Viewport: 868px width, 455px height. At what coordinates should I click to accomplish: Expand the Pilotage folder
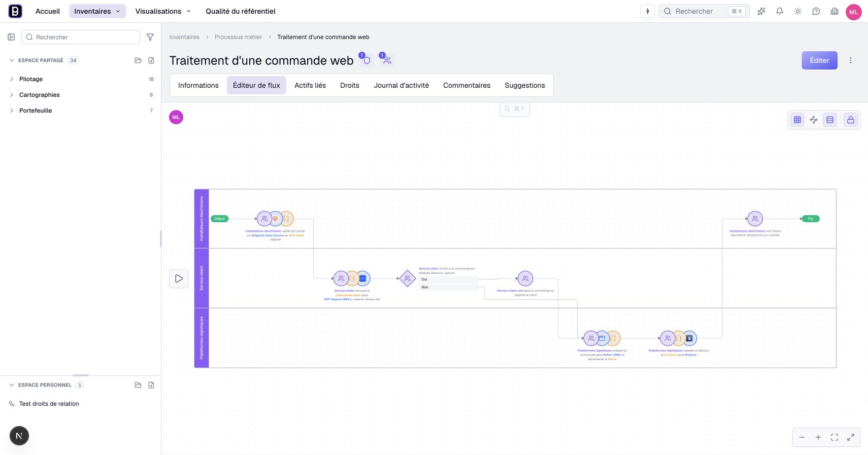point(12,79)
